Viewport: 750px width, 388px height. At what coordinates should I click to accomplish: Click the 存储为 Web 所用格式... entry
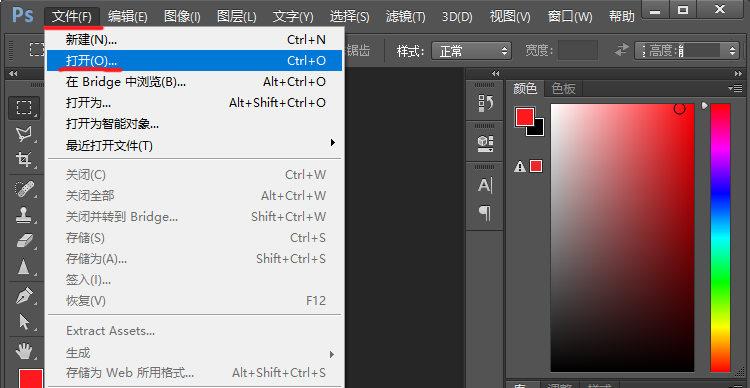pos(194,373)
